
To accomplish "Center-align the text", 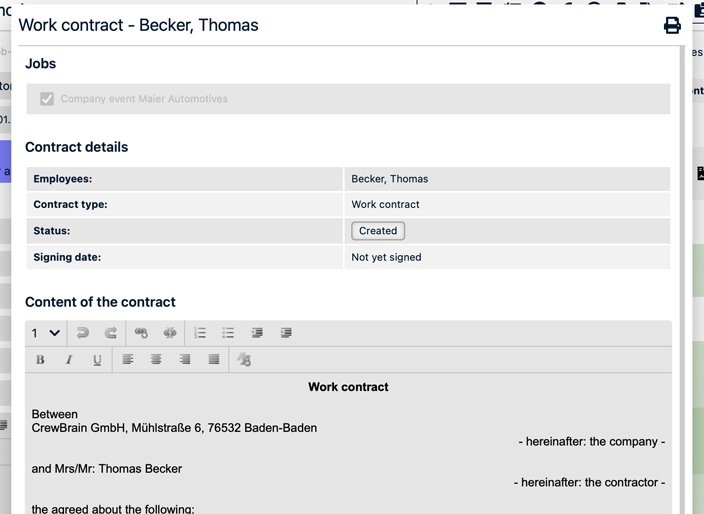I will 156,360.
